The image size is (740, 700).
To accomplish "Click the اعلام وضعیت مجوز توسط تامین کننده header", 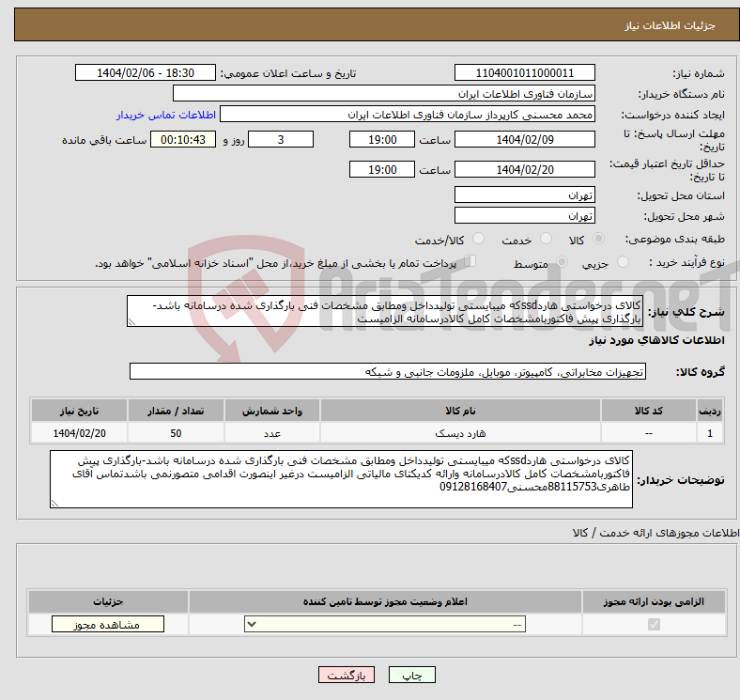I will (385, 601).
